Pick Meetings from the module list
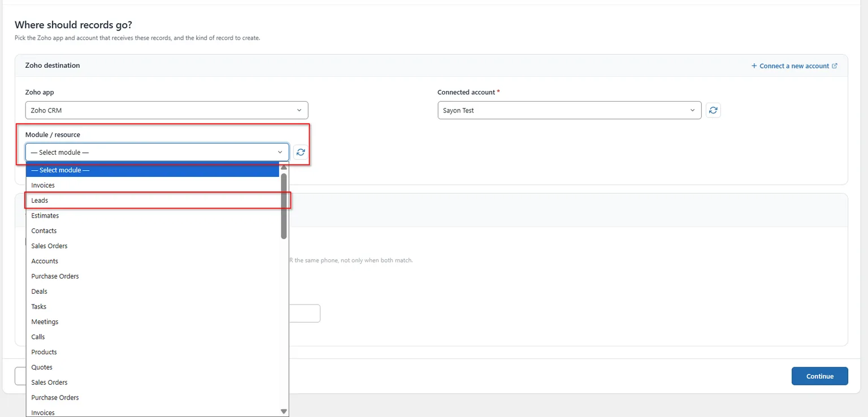The image size is (868, 417). click(x=153, y=322)
